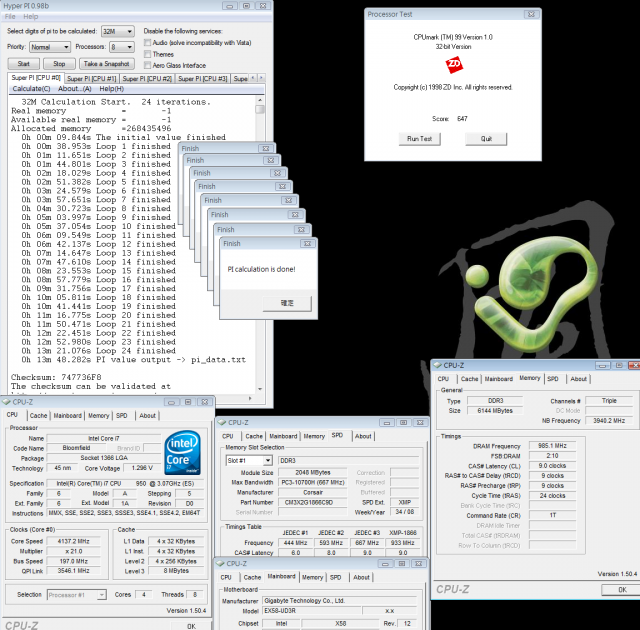Expand the Processors count dropdown

click(x=122, y=47)
